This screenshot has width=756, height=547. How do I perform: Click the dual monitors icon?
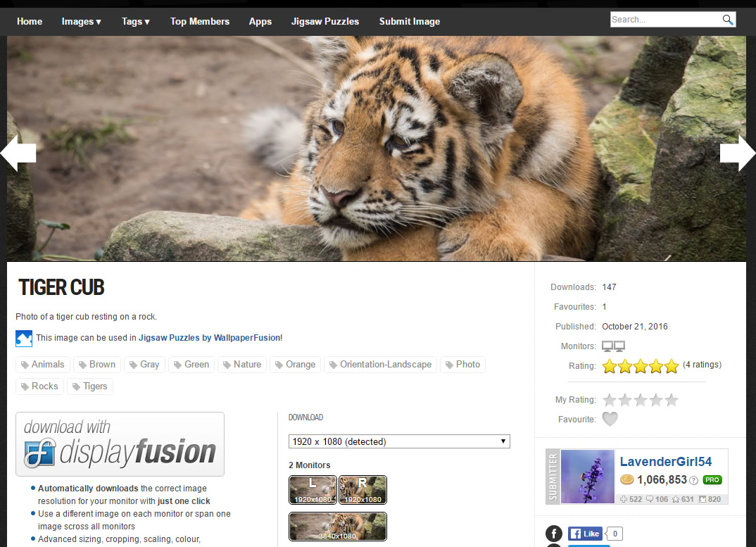pyautogui.click(x=613, y=346)
